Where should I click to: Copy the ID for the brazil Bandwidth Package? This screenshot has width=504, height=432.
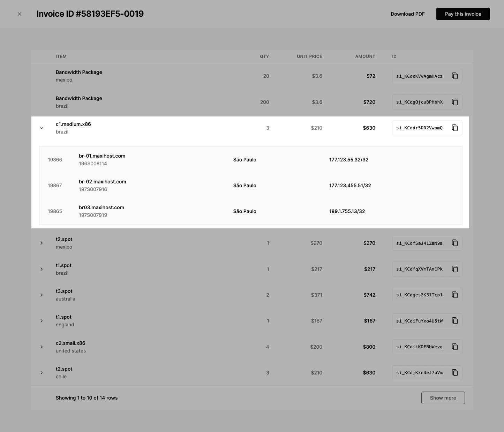(x=455, y=102)
